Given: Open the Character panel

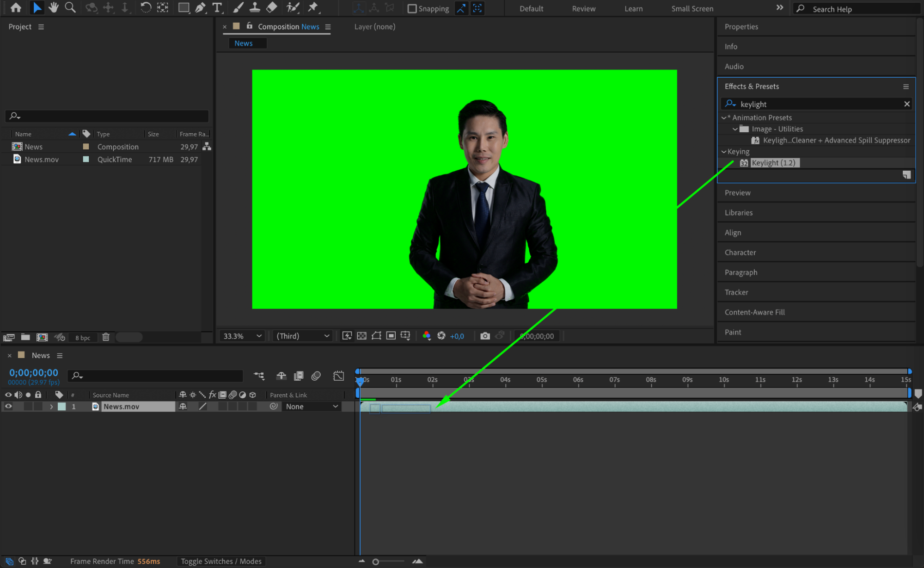Looking at the screenshot, I should click(740, 252).
